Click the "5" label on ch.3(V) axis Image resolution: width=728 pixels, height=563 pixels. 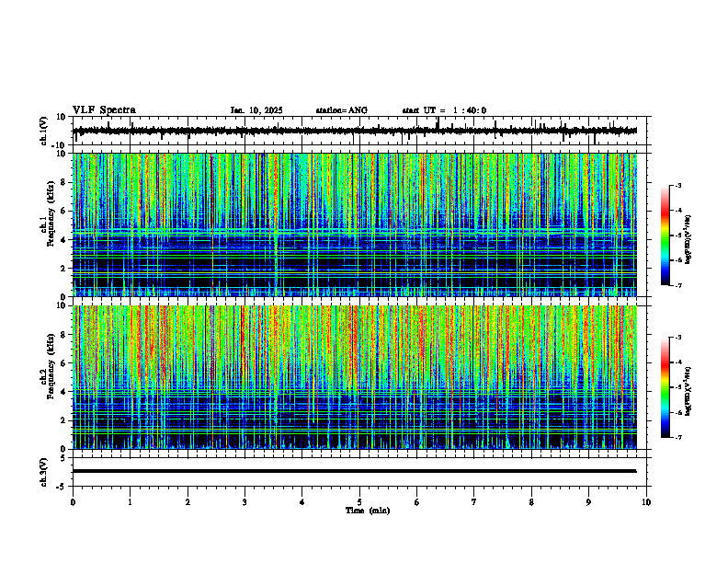64,458
